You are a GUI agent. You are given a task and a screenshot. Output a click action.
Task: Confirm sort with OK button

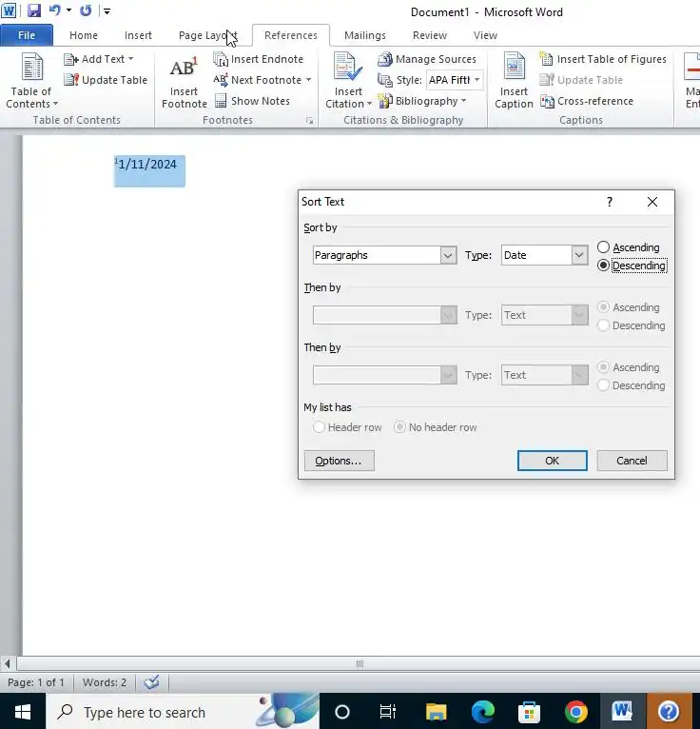(x=553, y=461)
